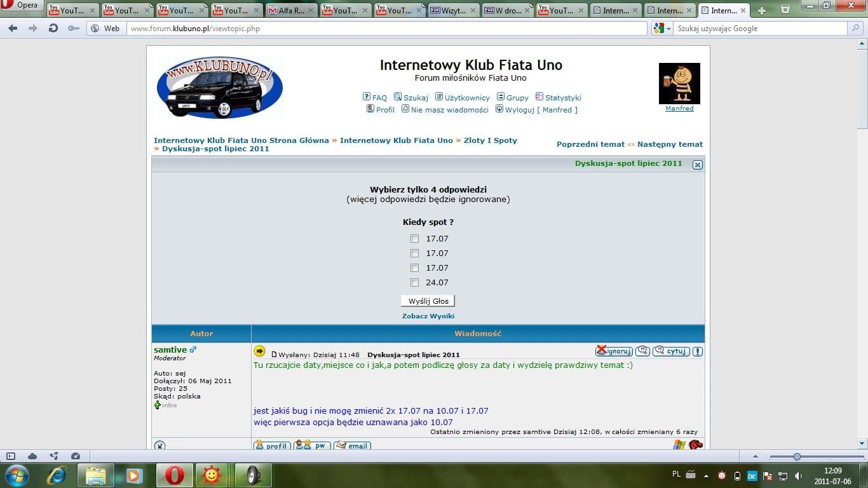Viewport: 868px width, 488px height.
Task: Click the cytuj quote button
Action: 671,351
